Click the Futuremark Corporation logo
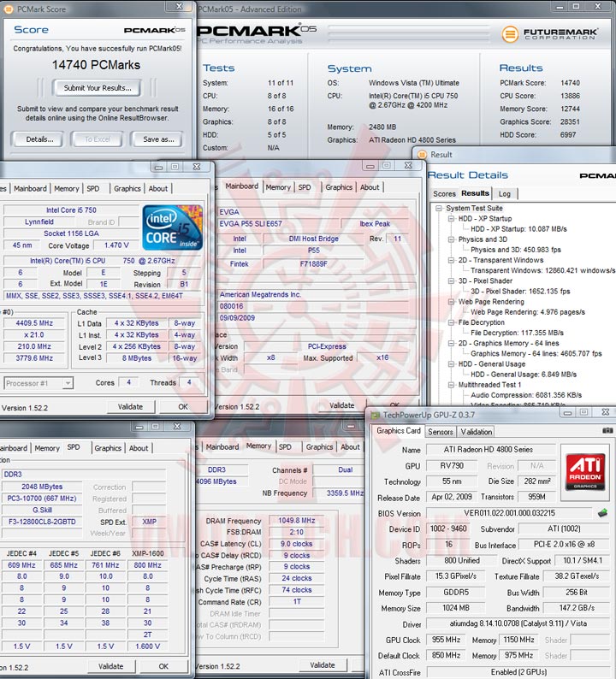The image size is (616, 679). [550, 33]
